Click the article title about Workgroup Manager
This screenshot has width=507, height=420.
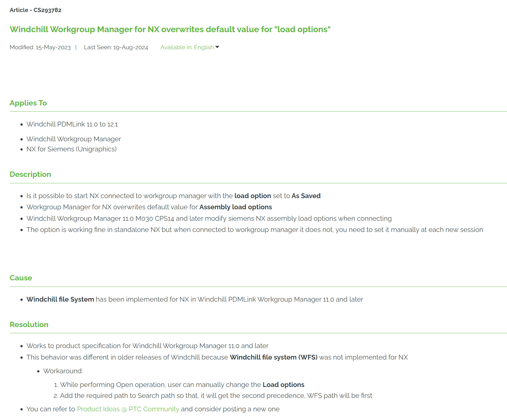pos(170,29)
